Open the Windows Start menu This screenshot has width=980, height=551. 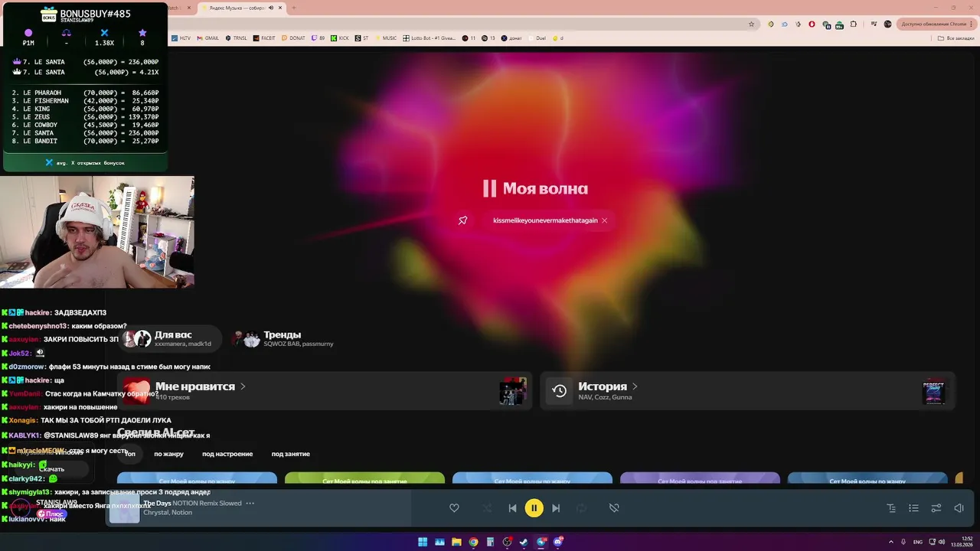(423, 542)
